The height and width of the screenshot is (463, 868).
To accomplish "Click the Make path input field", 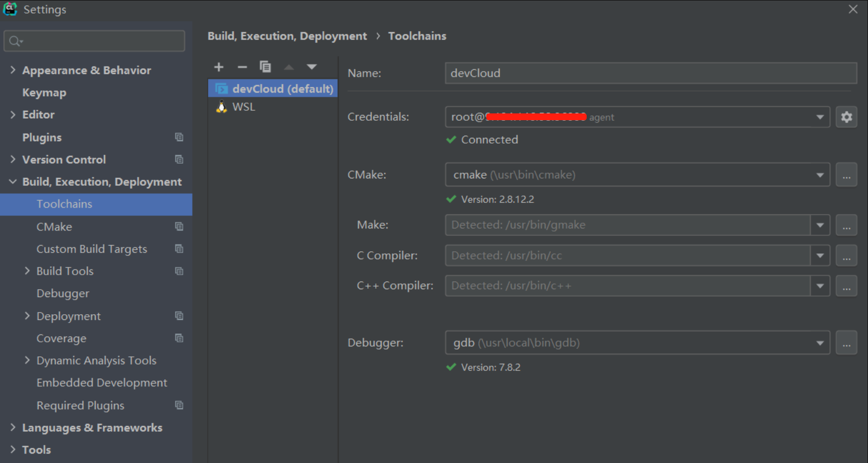I will [628, 225].
